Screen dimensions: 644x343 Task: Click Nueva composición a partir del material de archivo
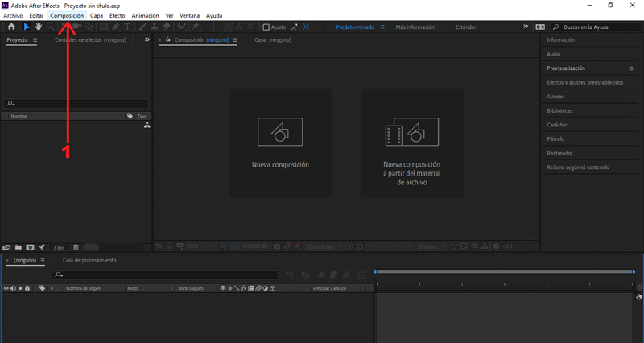click(x=411, y=143)
